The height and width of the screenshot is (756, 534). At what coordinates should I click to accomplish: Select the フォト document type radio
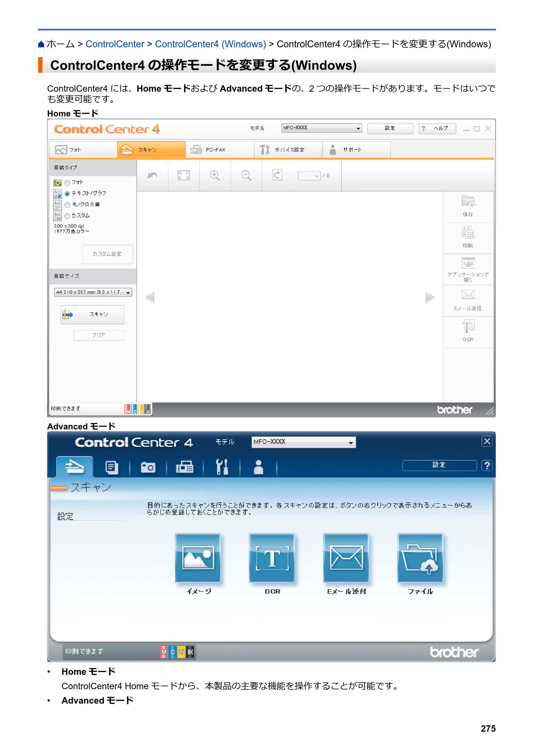coord(68,183)
